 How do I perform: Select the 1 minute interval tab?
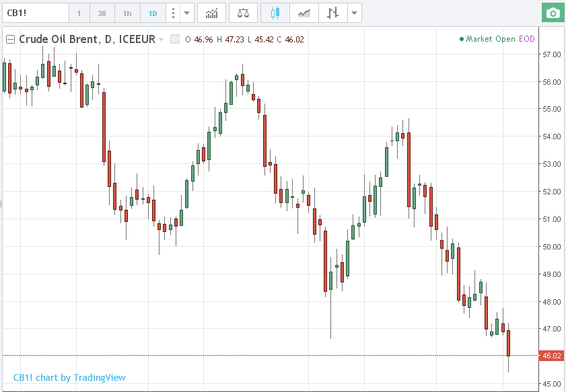tap(79, 13)
